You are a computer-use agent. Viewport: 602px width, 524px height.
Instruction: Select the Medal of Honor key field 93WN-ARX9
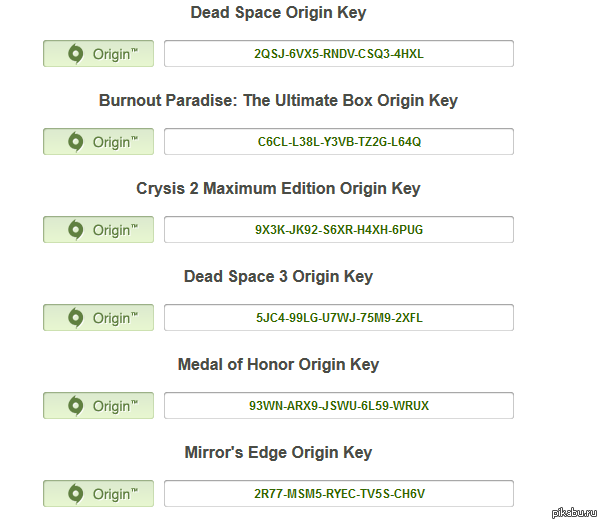coord(339,406)
